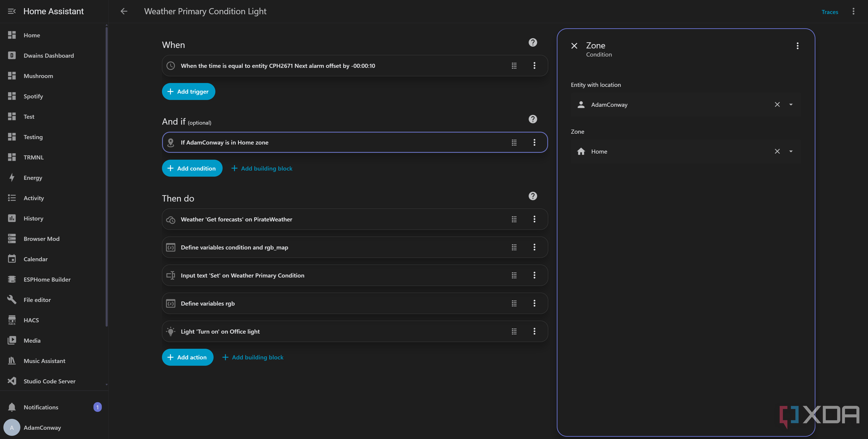Go back with the arrow icon
The width and height of the screenshot is (868, 439).
coord(124,11)
